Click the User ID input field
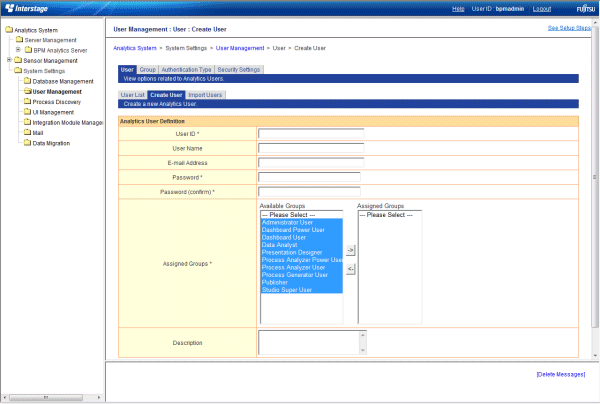This screenshot has height=404, width=600. pyautogui.click(x=311, y=133)
